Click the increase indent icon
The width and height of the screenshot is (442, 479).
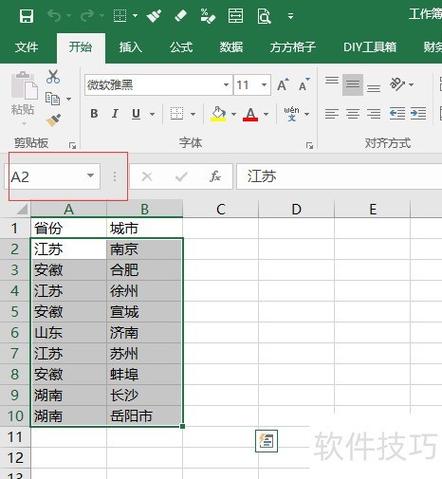[x=418, y=114]
